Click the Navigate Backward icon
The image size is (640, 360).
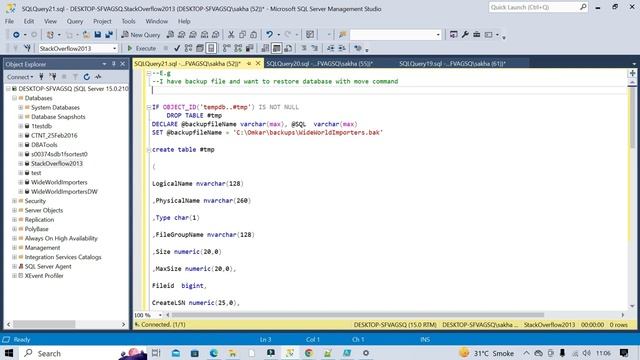pyautogui.click(x=16, y=35)
